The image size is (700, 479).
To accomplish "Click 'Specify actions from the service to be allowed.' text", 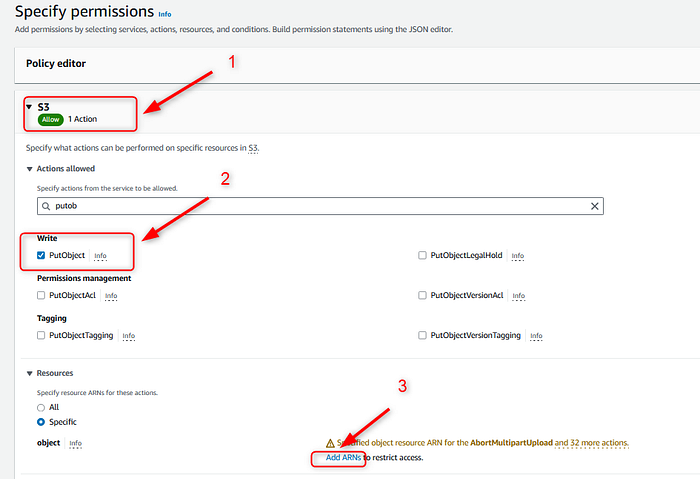I will (107, 188).
